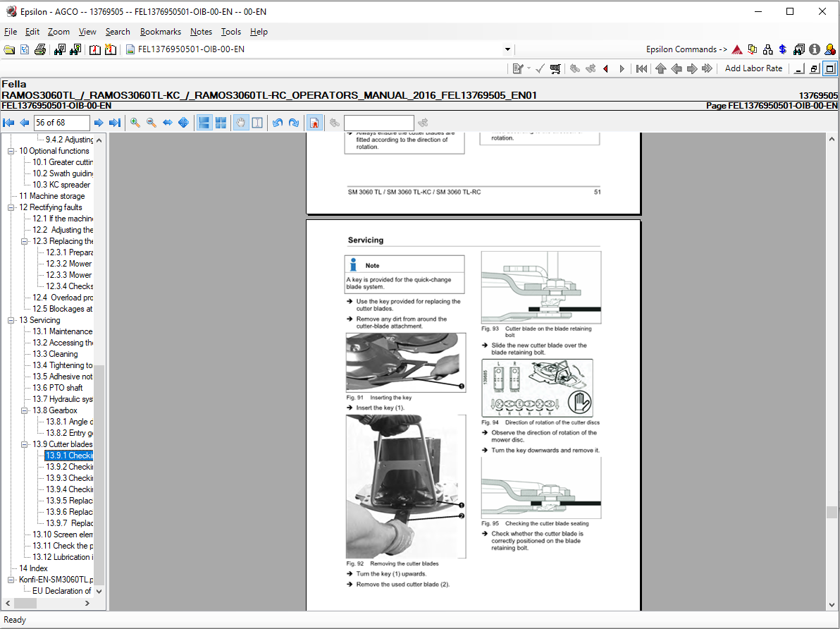Select 13.6 PTO shaft in the outline
The width and height of the screenshot is (840, 629).
click(x=57, y=388)
